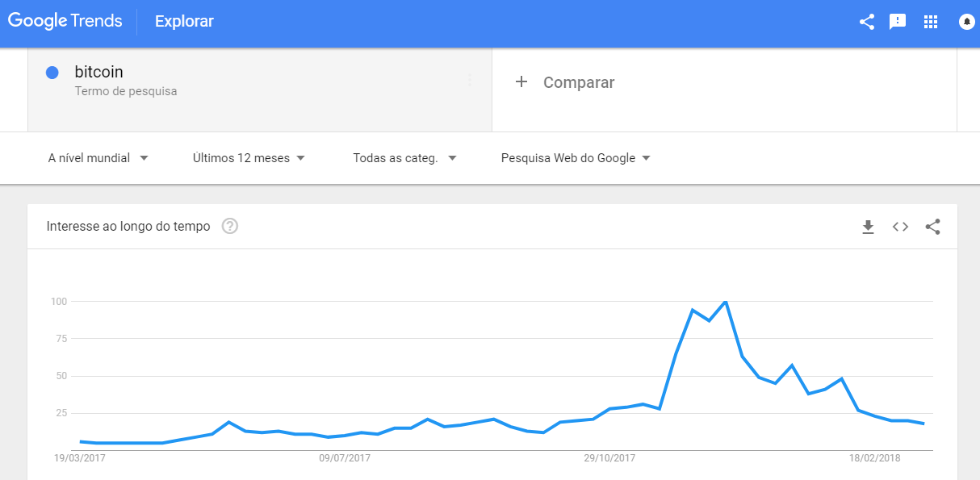The height and width of the screenshot is (480, 980).
Task: Send feedback via the exclamation speech-bubble icon
Action: 898,22
